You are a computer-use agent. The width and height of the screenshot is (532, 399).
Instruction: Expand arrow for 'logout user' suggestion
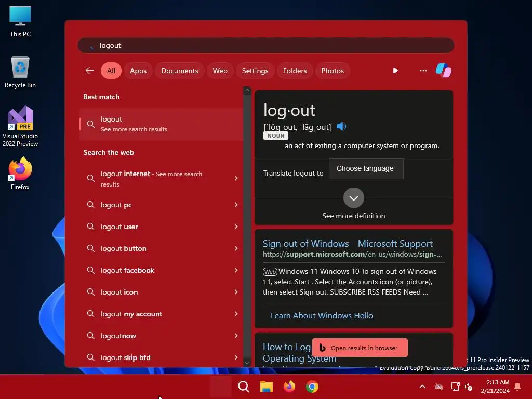[x=236, y=227]
